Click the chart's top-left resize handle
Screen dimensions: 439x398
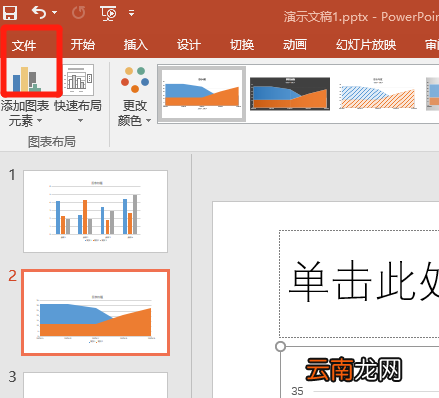281,347
